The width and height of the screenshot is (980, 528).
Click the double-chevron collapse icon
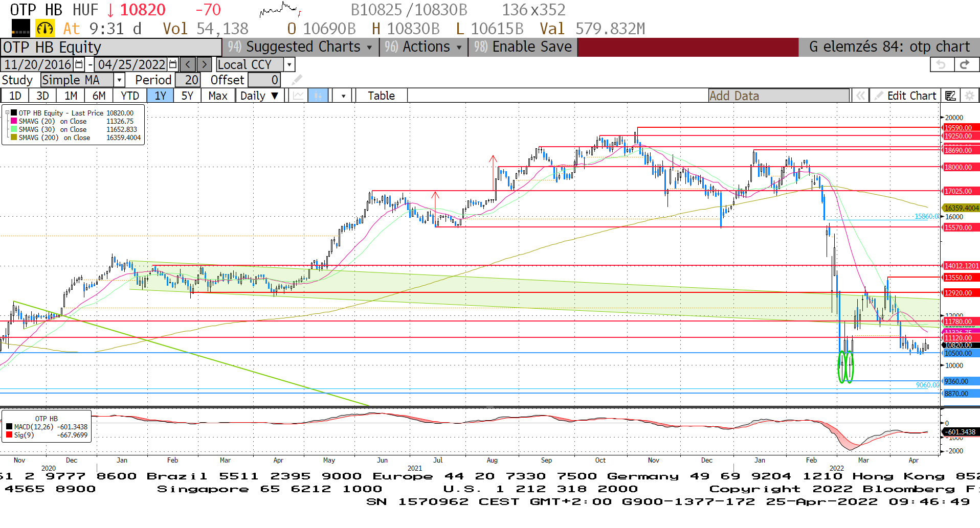(861, 96)
